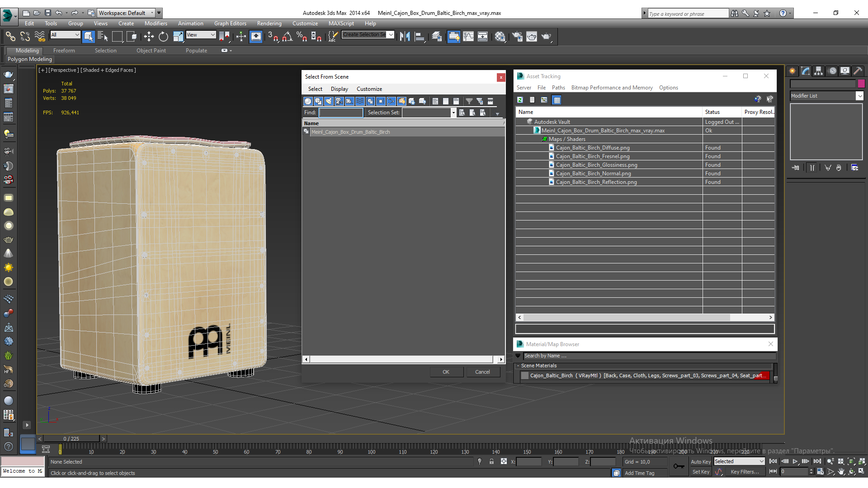Screen dimensions: 868x488
Task: Select Meinl_Cajon_Box_Drum_Baltic_Birch in scene list
Action: point(350,132)
